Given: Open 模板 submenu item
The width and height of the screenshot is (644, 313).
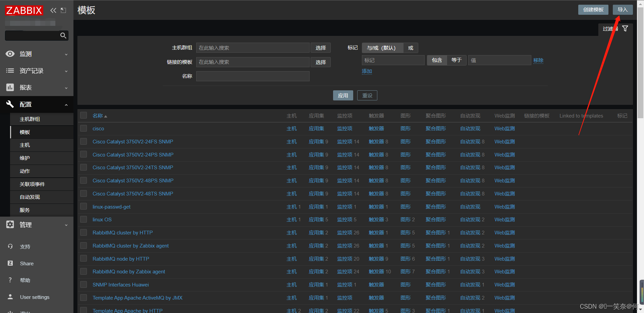Looking at the screenshot, I should tap(42, 132).
